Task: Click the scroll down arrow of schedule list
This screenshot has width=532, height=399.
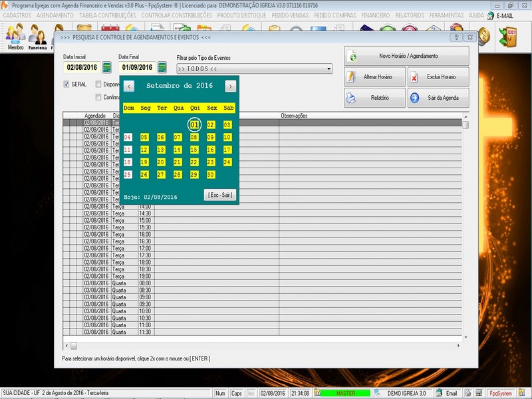Action: point(466,338)
